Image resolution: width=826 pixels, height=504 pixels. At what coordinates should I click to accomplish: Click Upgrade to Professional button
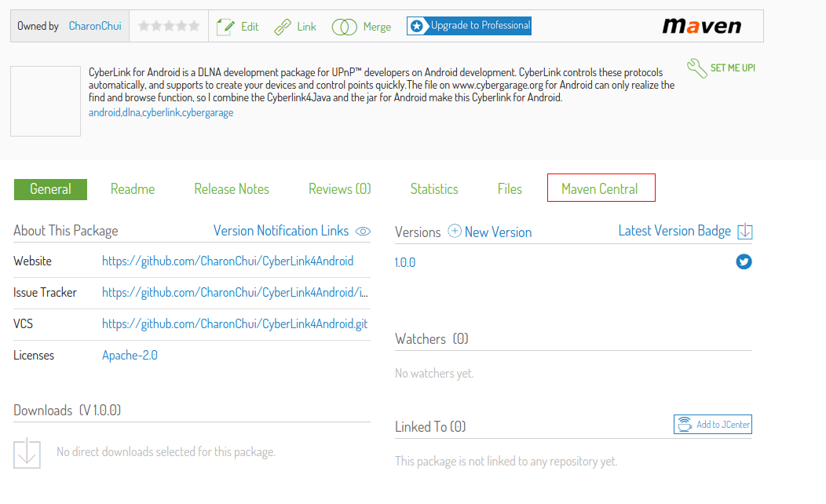(469, 26)
